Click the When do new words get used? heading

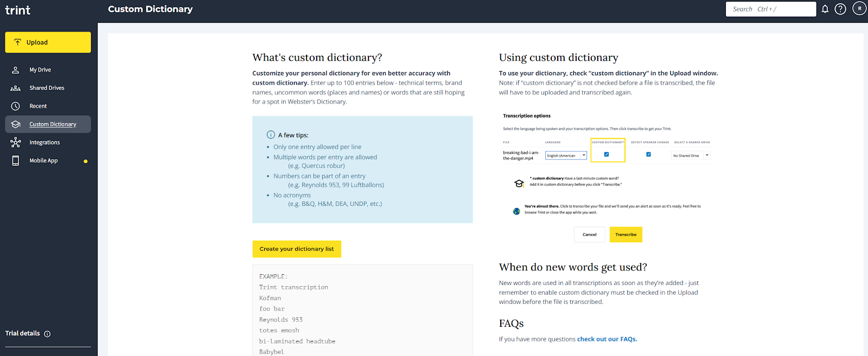click(x=573, y=267)
